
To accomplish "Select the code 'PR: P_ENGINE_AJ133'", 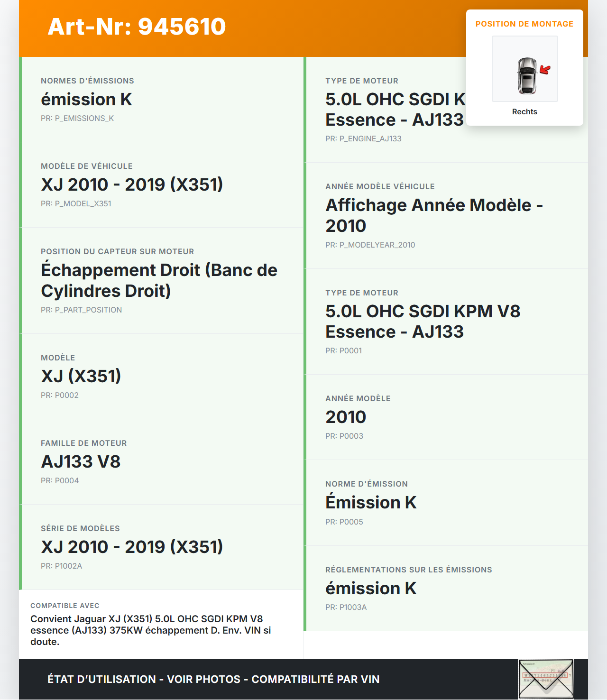I will 363,138.
